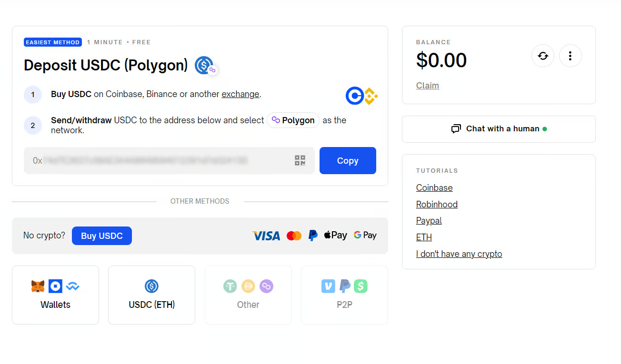Select the Venmo icon in the P2P card
Viewport: 621px width, 364px height.
[x=328, y=286]
